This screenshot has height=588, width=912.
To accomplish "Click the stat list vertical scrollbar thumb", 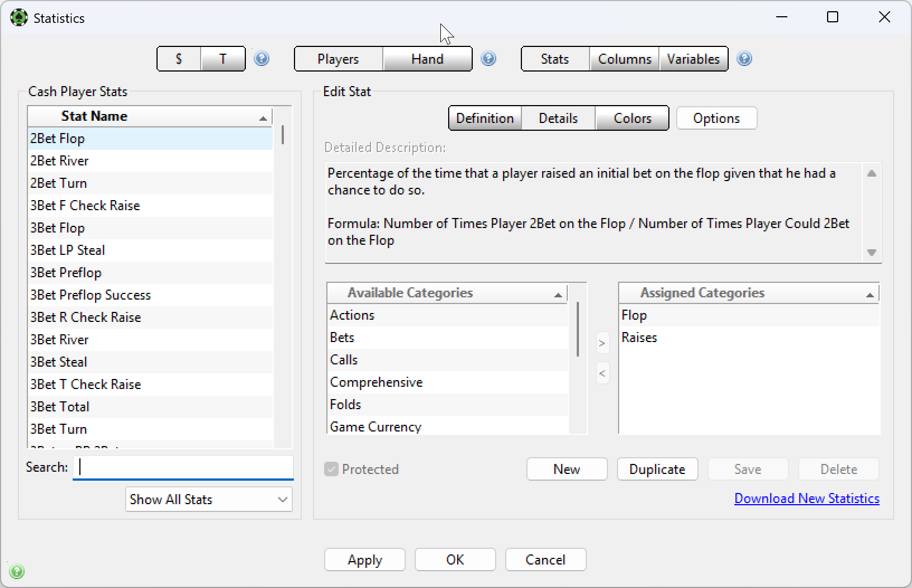I will pos(283,135).
